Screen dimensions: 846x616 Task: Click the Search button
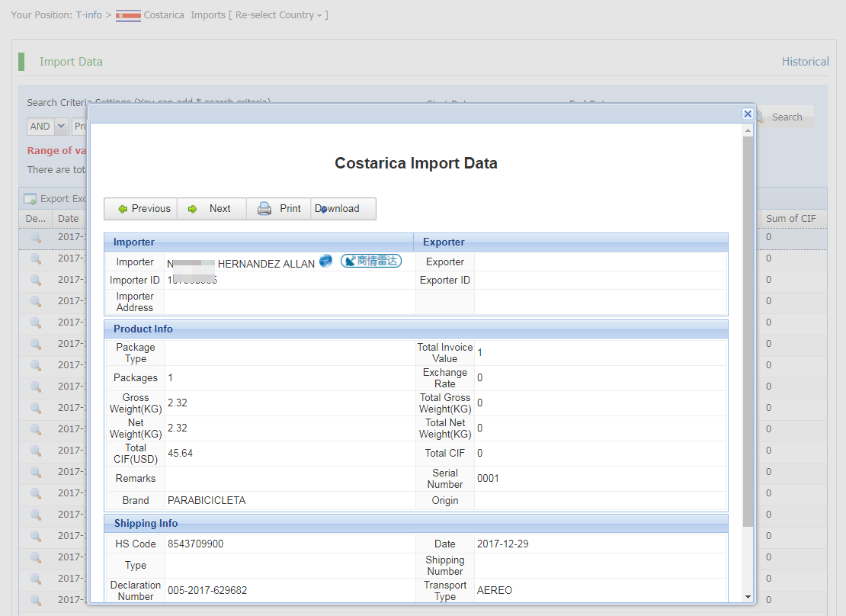[x=785, y=117]
